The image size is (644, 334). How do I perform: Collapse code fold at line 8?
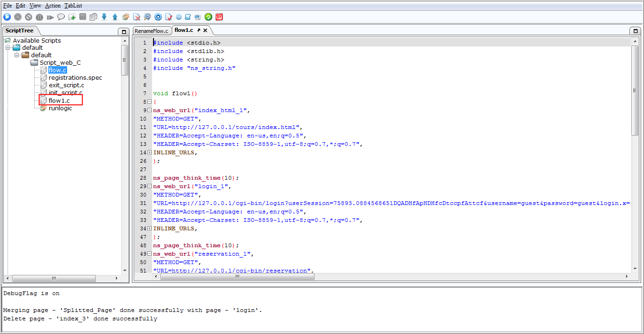coord(149,102)
